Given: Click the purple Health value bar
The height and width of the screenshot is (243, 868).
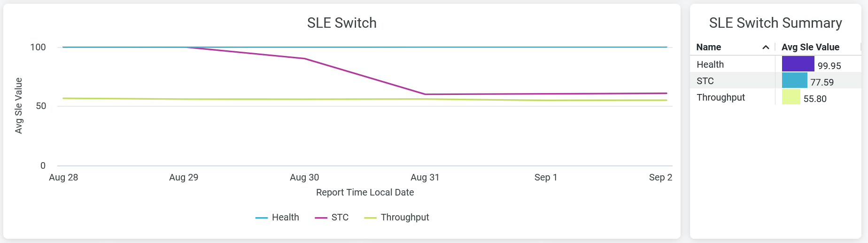Looking at the screenshot, I should coord(798,64).
